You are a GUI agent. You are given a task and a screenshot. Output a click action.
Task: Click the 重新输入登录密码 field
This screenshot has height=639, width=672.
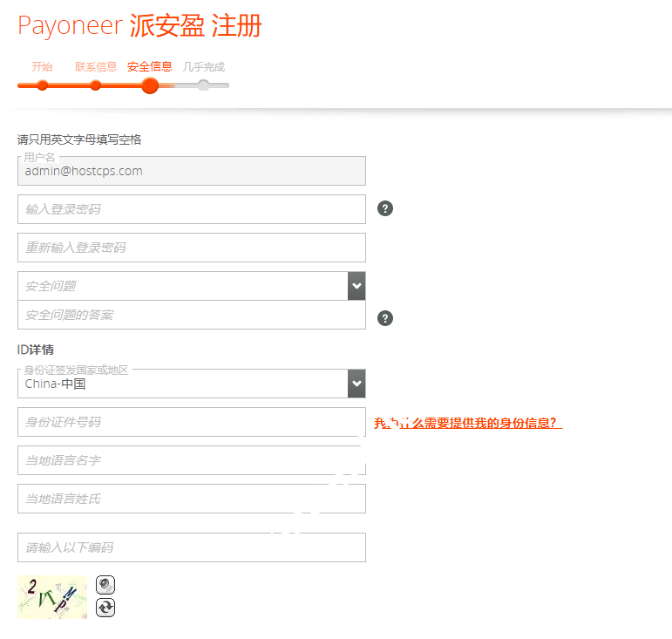(x=191, y=248)
